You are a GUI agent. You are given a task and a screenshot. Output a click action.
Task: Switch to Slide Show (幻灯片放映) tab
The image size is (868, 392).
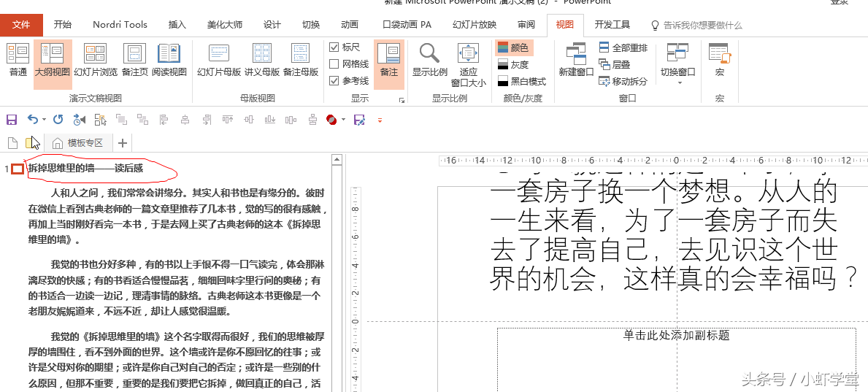[x=475, y=24]
